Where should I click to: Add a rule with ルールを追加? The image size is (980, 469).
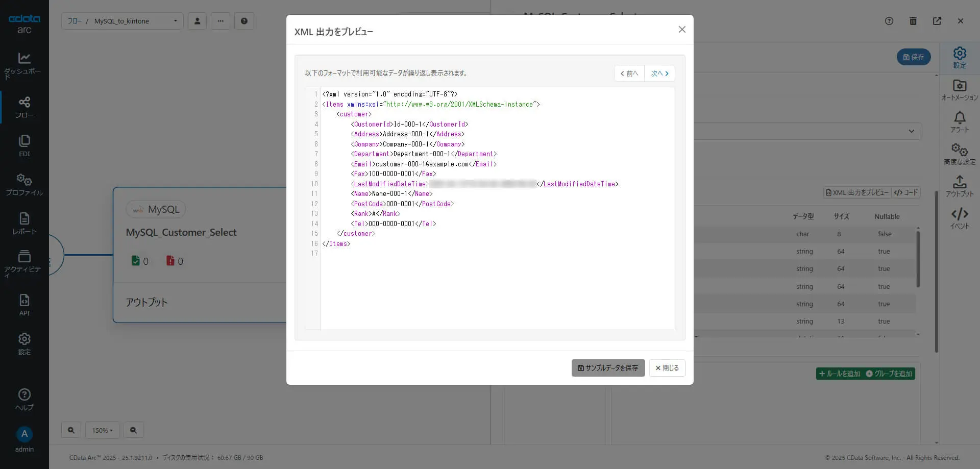pos(840,374)
